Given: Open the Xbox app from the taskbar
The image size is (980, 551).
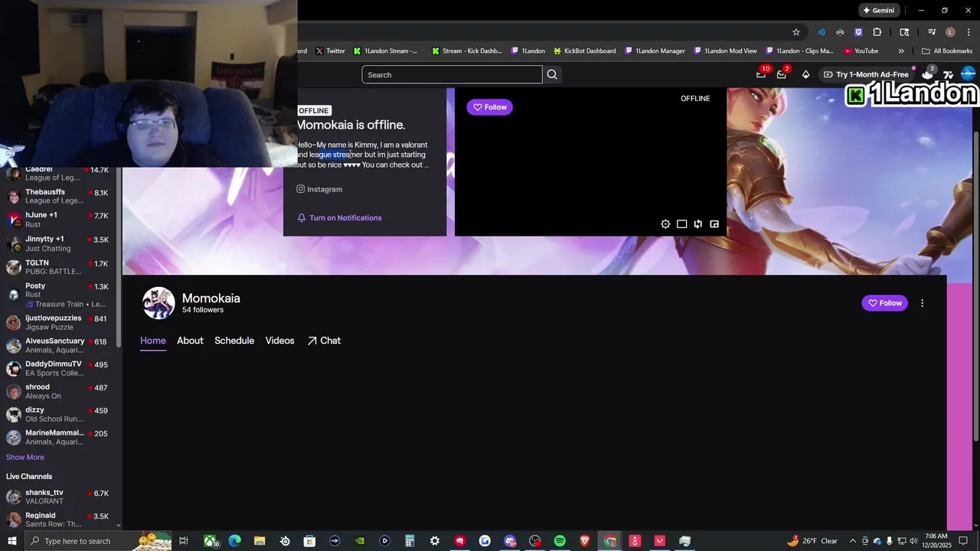Looking at the screenshot, I should pyautogui.click(x=210, y=541).
